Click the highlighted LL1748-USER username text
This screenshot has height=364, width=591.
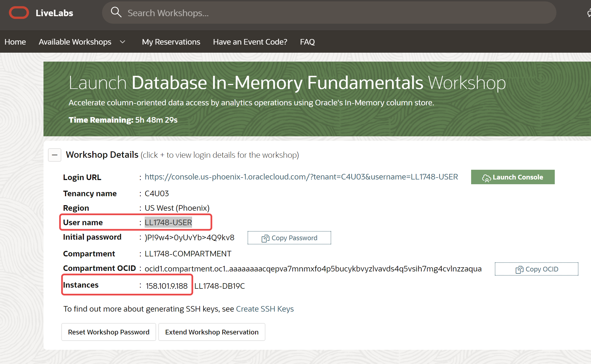point(168,222)
